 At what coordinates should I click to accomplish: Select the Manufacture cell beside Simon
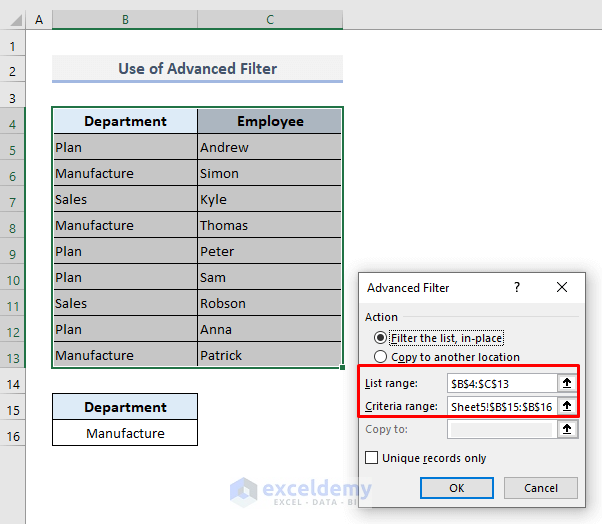125,174
